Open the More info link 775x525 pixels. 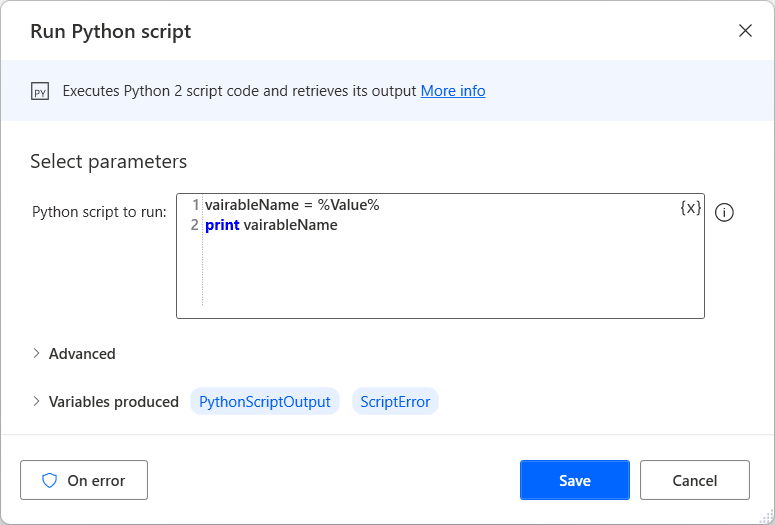[x=453, y=91]
